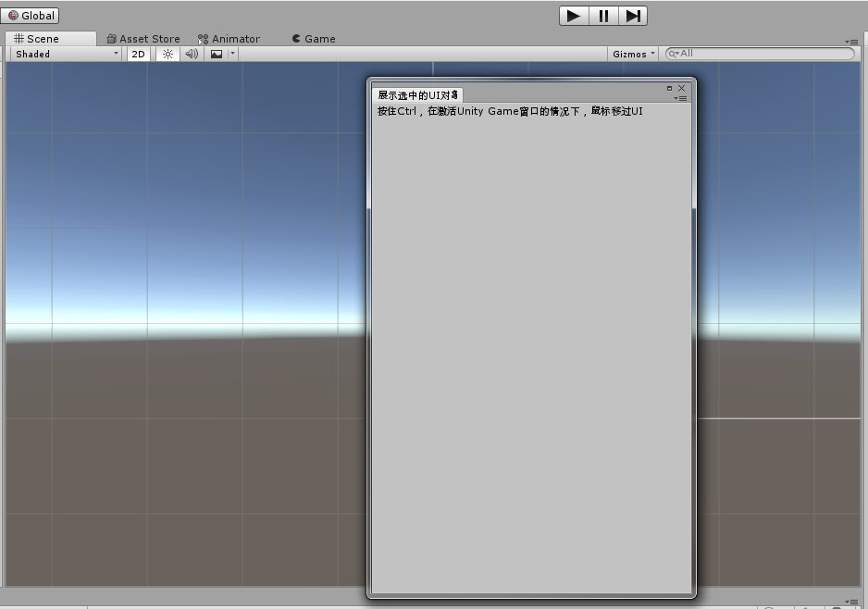Click the Animator tab icon
The image size is (868, 609).
click(202, 38)
